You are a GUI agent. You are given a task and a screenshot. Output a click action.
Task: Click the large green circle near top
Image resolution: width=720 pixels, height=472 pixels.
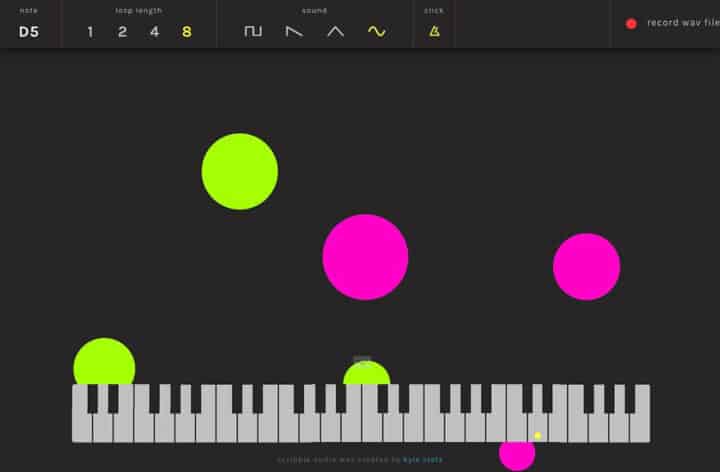pyautogui.click(x=240, y=171)
